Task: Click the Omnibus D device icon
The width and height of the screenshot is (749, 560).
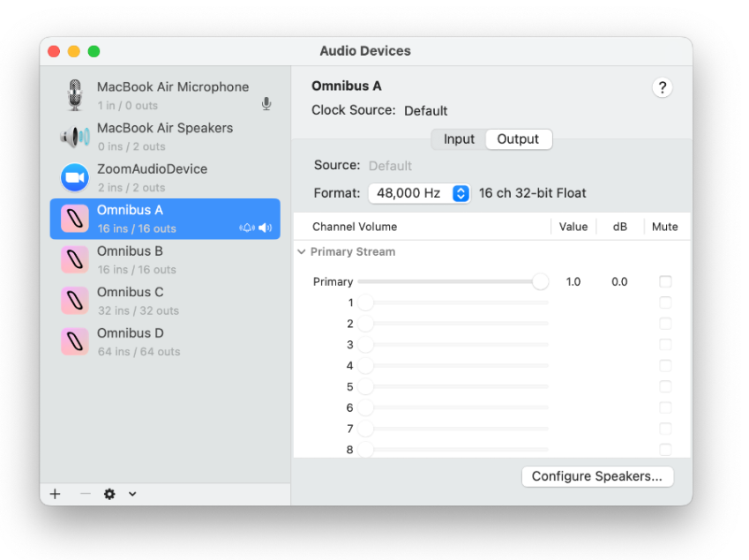Action: [x=74, y=342]
